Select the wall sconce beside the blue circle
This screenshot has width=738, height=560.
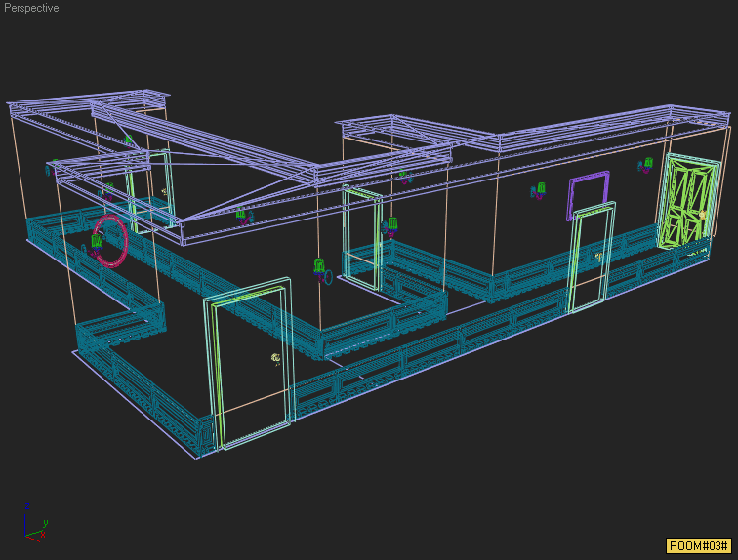pos(318,267)
